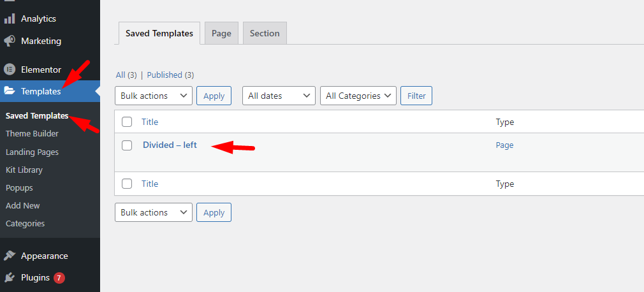Open the All Categories dropdown

coord(358,96)
